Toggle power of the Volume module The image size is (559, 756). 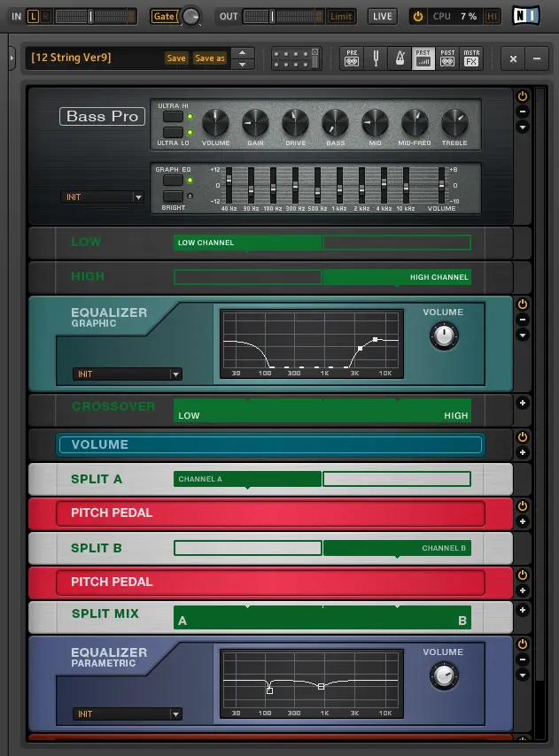523,436
